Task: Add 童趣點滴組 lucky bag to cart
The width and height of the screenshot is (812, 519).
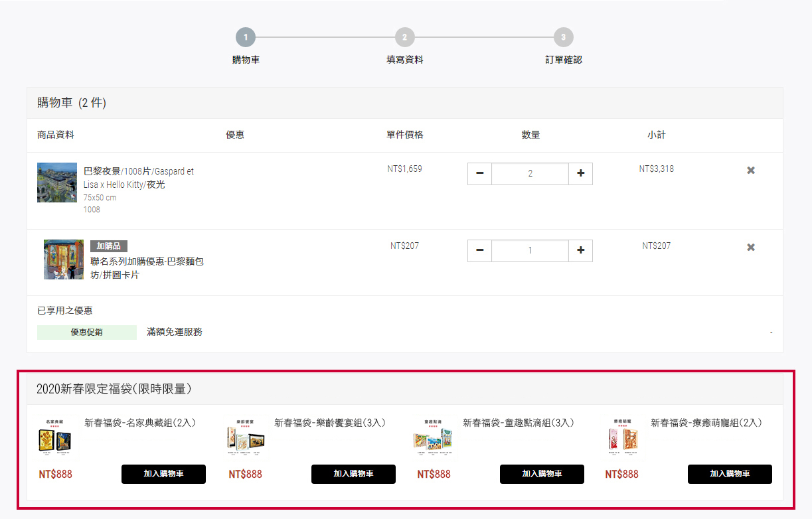Action: coord(542,474)
